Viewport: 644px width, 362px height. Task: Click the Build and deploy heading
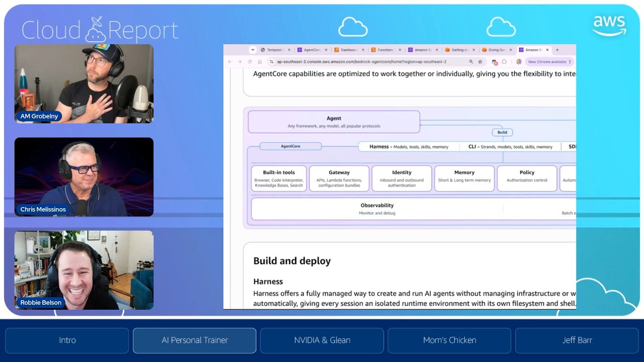pyautogui.click(x=292, y=261)
